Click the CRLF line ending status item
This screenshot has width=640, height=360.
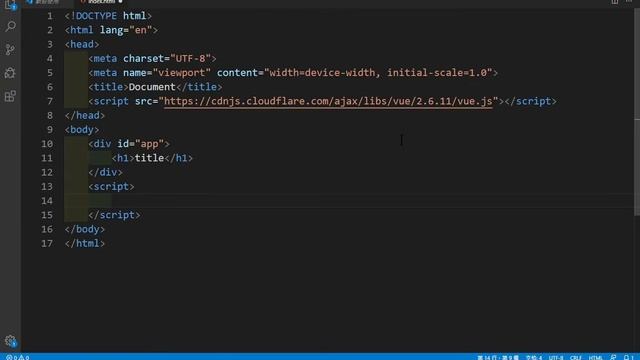tap(576, 357)
